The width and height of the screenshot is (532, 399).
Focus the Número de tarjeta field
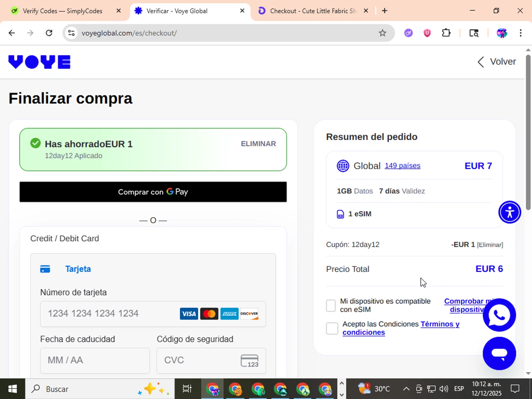coord(153,314)
